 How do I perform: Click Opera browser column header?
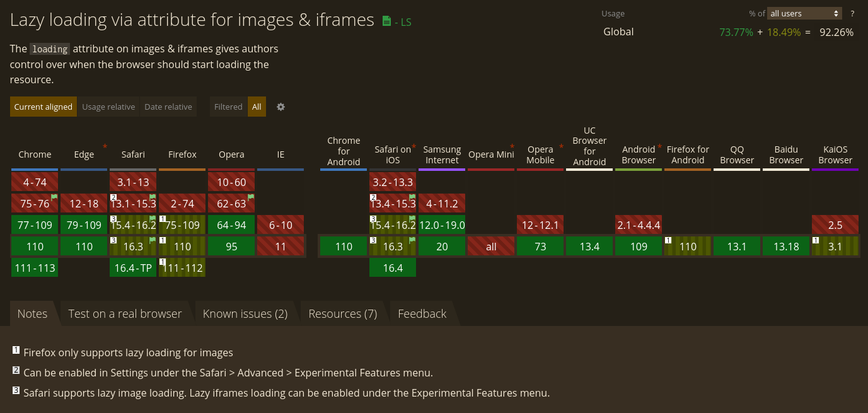click(231, 154)
